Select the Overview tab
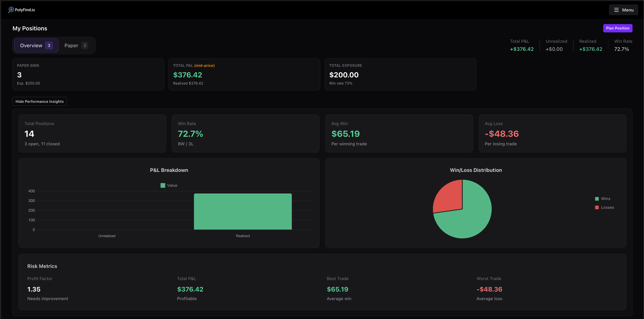The height and width of the screenshot is (319, 644). pyautogui.click(x=31, y=45)
